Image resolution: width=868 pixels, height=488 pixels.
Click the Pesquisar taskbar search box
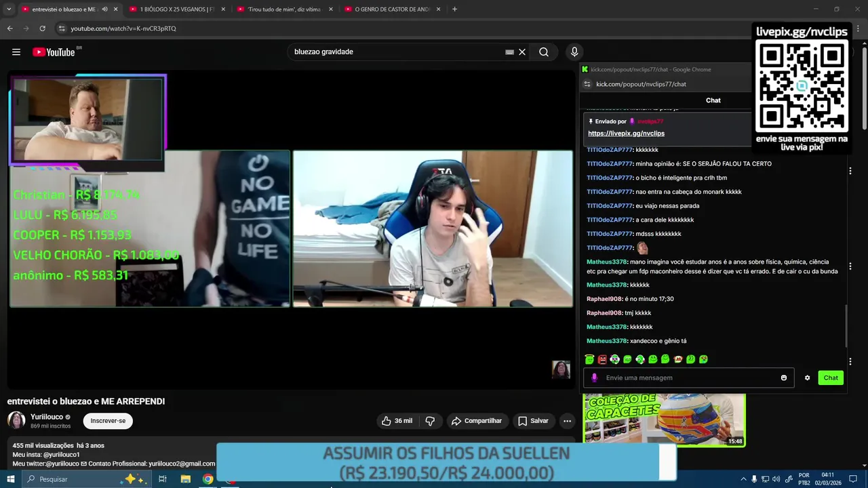86,479
